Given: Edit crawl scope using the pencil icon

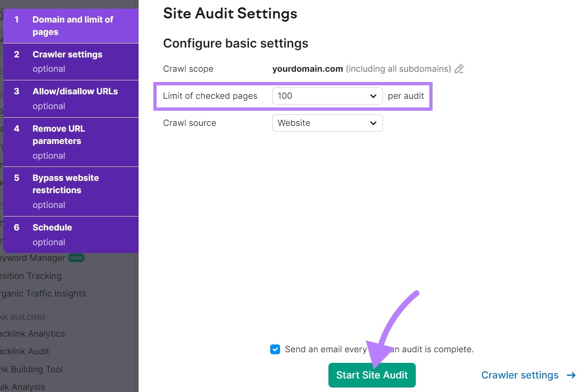Looking at the screenshot, I should click(x=459, y=69).
